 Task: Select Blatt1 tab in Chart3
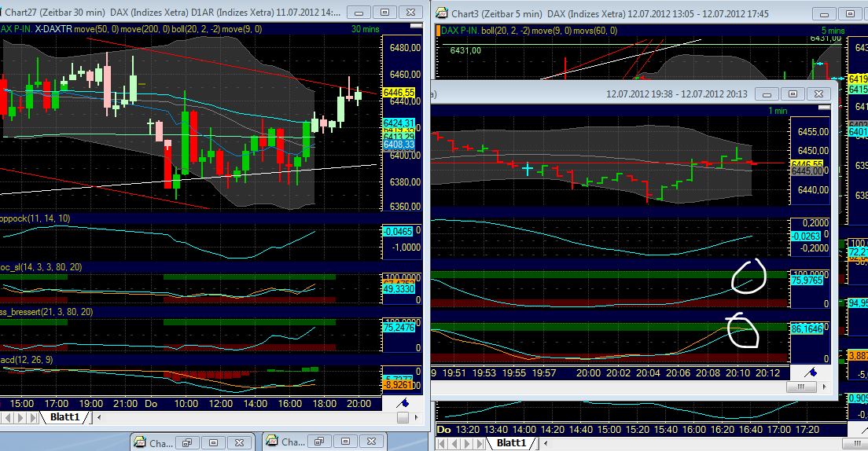(x=511, y=442)
